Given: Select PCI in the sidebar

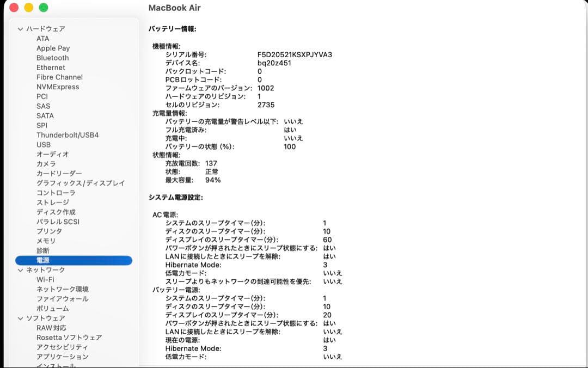Looking at the screenshot, I should tap(42, 96).
